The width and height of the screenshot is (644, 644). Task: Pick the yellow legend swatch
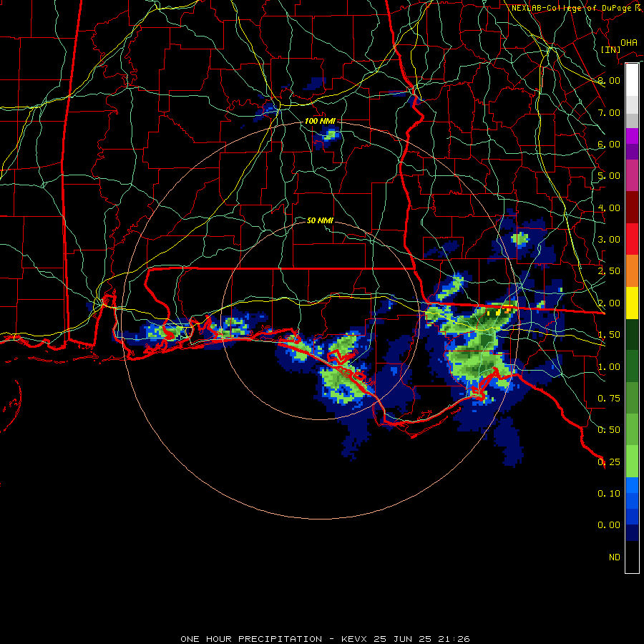point(632,303)
